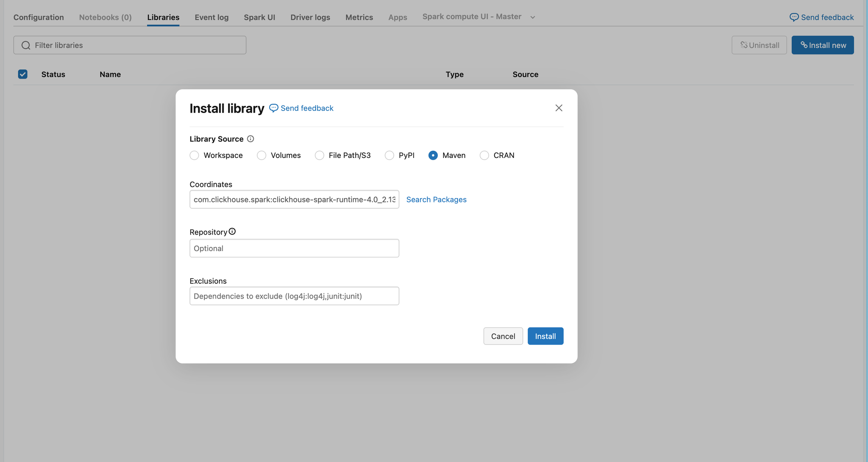Screen dimensions: 868x462
Task: Select the CRAN library source
Action: click(x=484, y=155)
